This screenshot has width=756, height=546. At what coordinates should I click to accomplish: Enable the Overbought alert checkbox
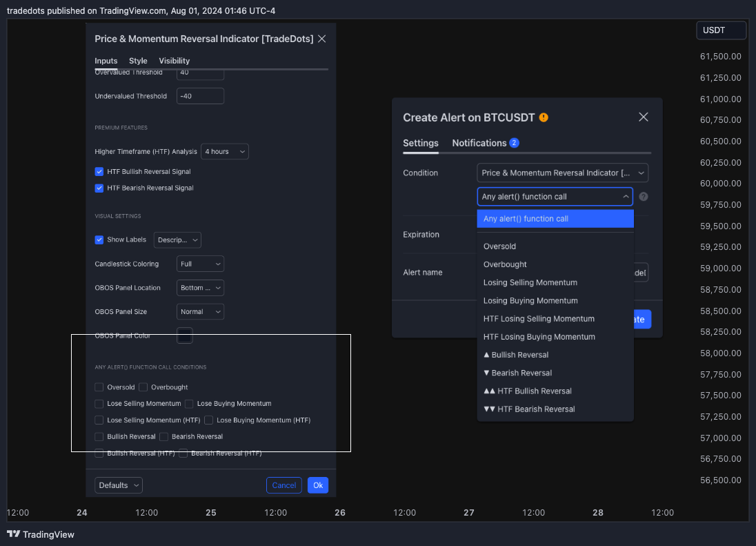(143, 387)
